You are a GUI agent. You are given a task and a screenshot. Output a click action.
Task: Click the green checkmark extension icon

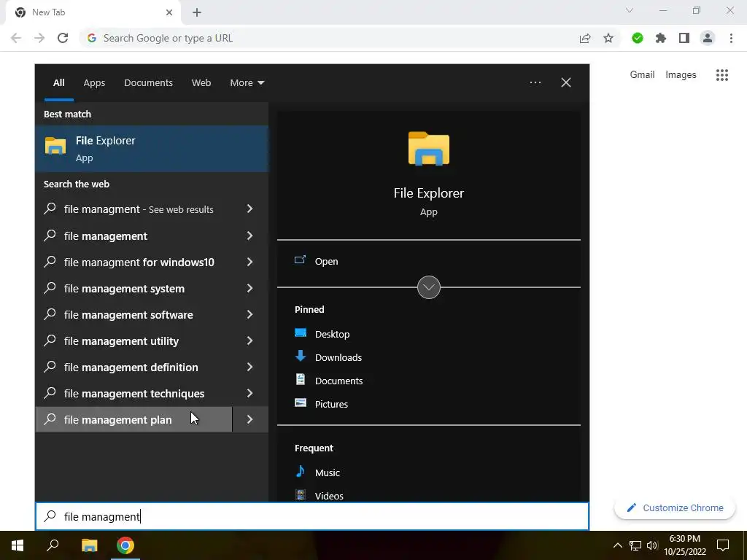click(x=638, y=38)
